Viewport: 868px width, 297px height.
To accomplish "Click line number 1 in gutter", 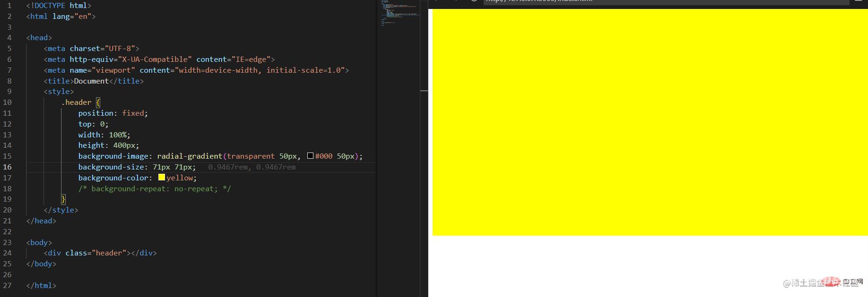I will click(9, 6).
